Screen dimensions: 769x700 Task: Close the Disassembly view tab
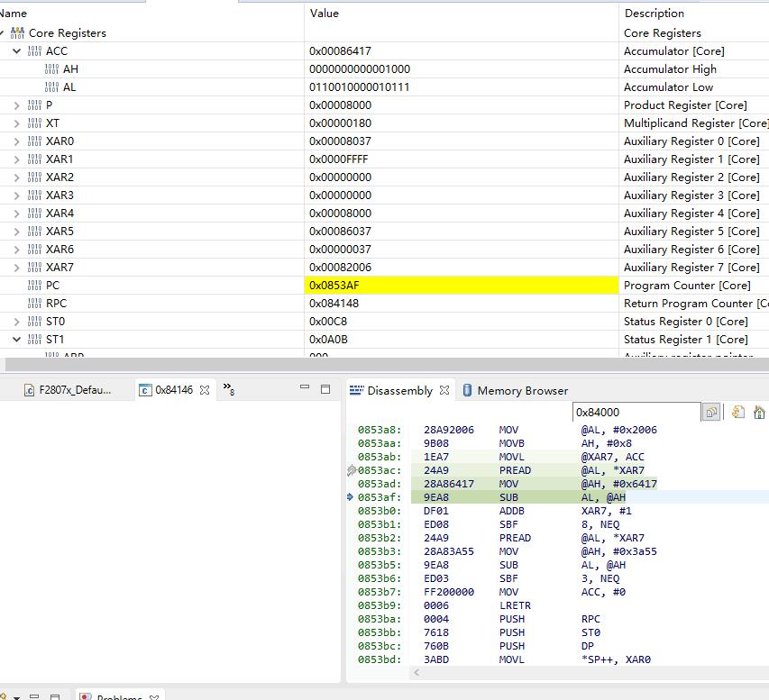coord(444,390)
